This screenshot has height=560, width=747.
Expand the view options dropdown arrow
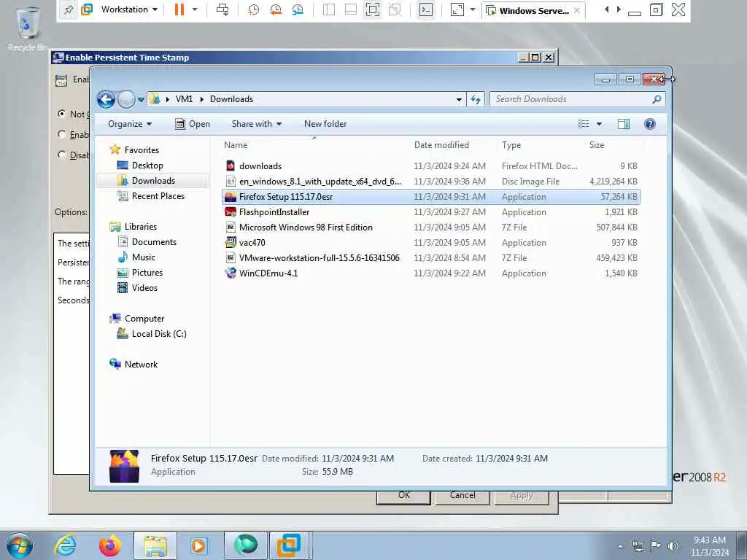[x=600, y=124]
